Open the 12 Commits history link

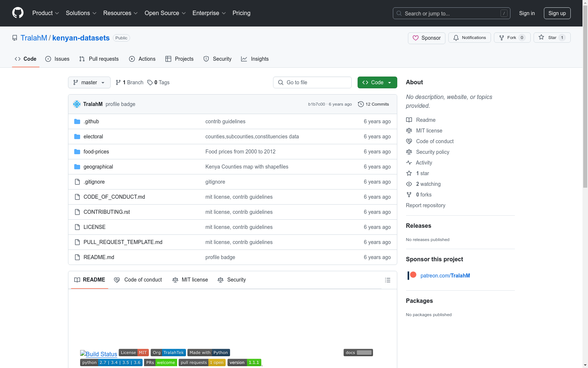373,104
